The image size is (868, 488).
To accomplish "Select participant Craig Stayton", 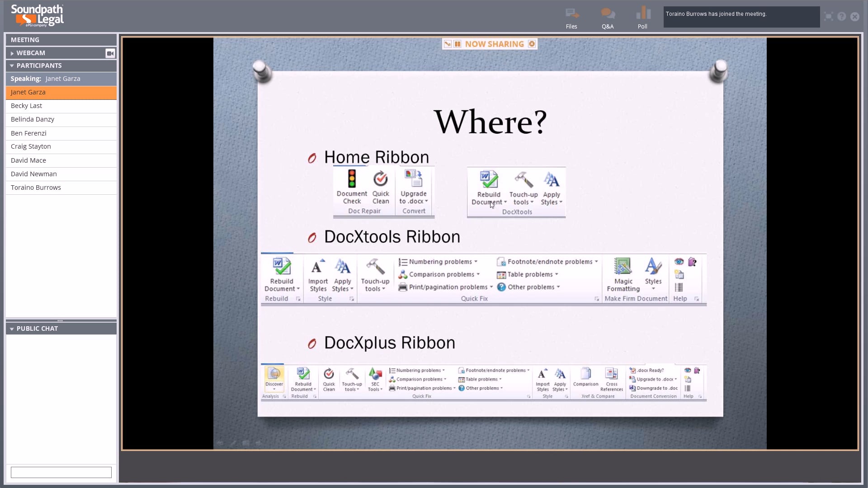I will click(61, 146).
